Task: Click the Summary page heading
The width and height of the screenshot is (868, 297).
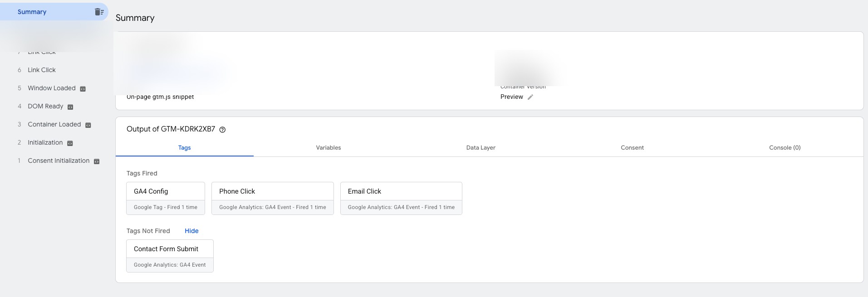Action: (135, 18)
